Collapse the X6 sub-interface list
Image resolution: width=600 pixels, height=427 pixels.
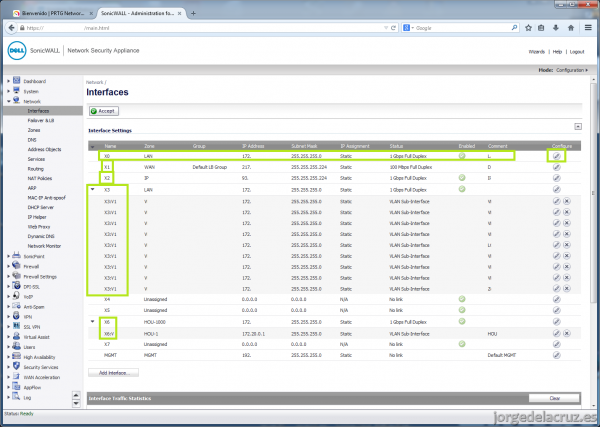click(x=92, y=321)
